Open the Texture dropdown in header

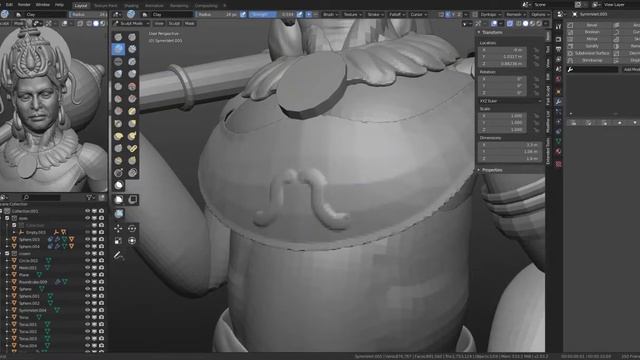352,14
